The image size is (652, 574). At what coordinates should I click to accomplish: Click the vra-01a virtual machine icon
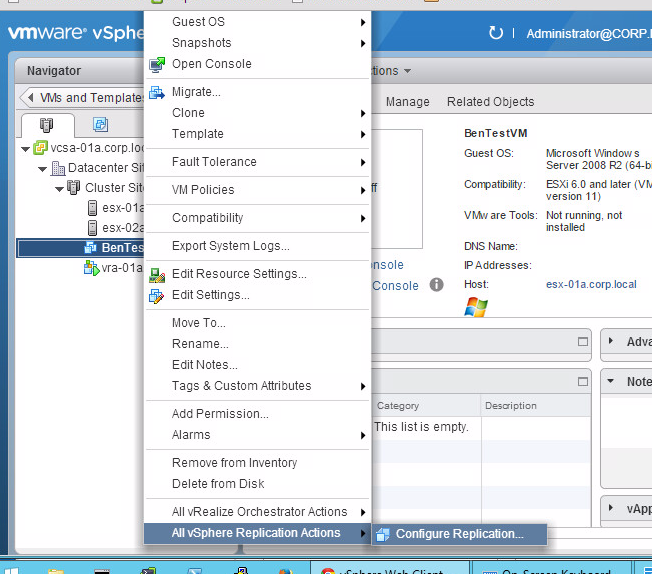(91, 267)
